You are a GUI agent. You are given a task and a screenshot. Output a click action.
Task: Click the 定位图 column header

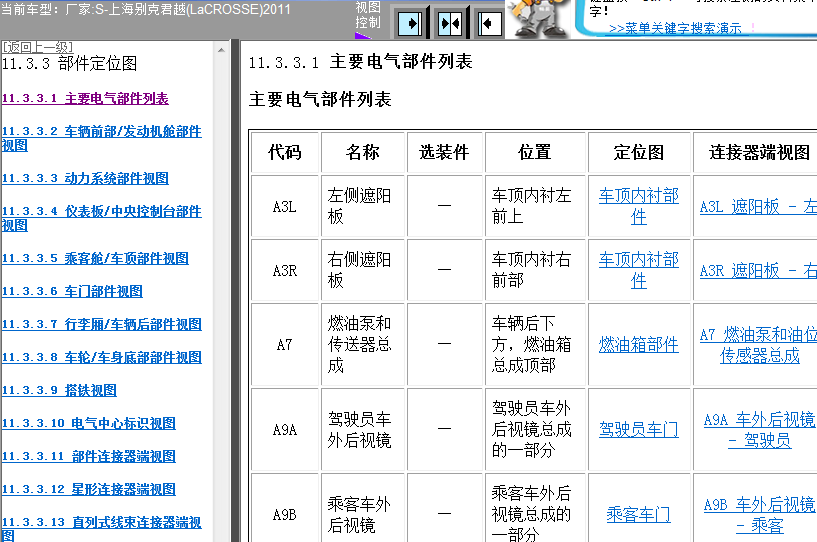point(639,152)
